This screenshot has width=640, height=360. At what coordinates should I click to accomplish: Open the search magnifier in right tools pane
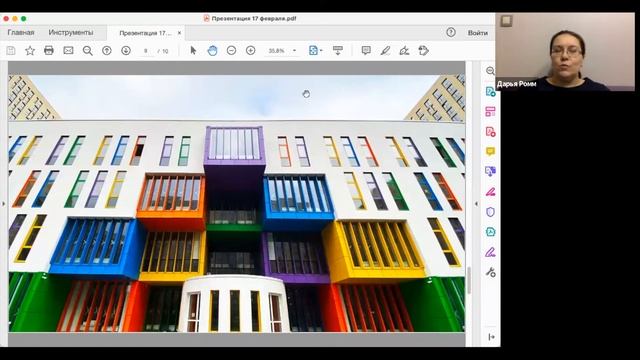coord(490,71)
